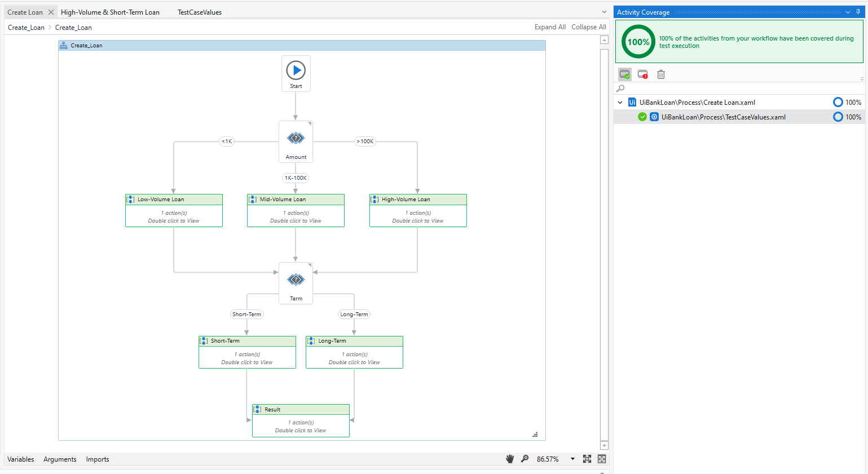Click the TestCaseValues.xaml test case icon
Screen dimensions: 868x474
tap(654, 117)
